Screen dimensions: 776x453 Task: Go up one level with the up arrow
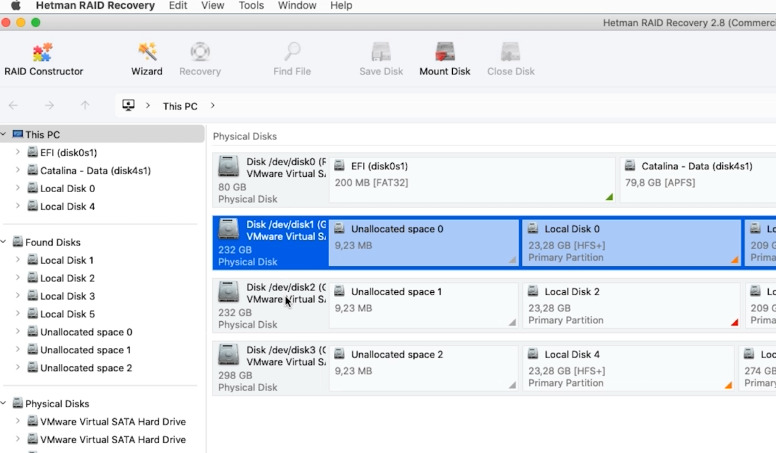85,105
